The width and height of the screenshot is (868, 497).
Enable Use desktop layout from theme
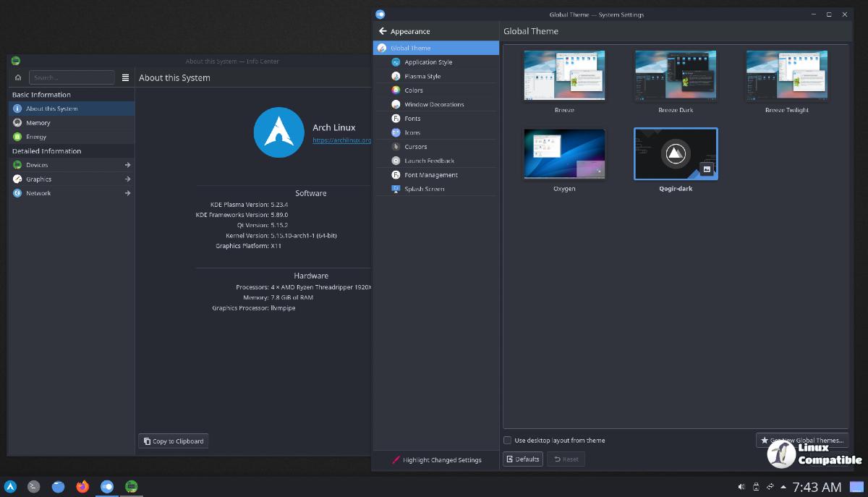[x=508, y=440]
